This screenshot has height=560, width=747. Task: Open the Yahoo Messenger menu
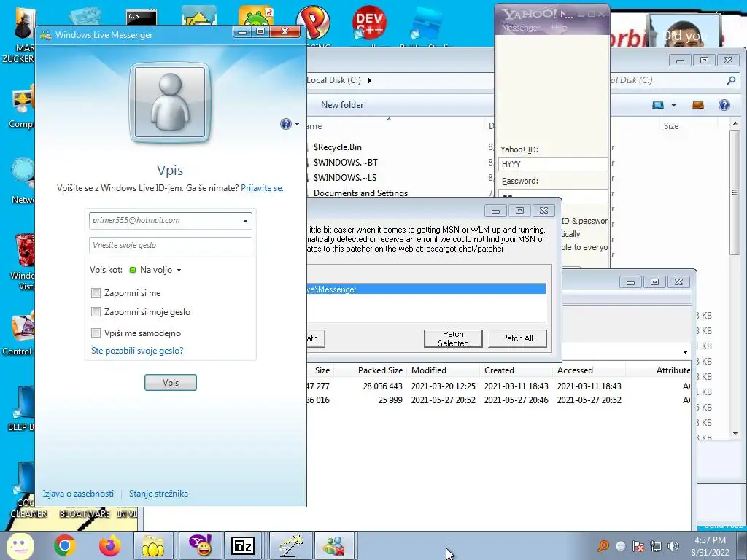[x=521, y=28]
